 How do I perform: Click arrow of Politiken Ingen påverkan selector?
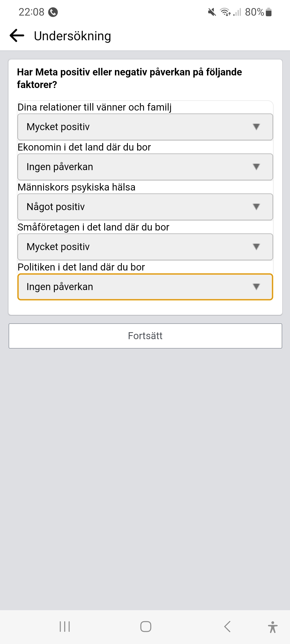(x=256, y=287)
